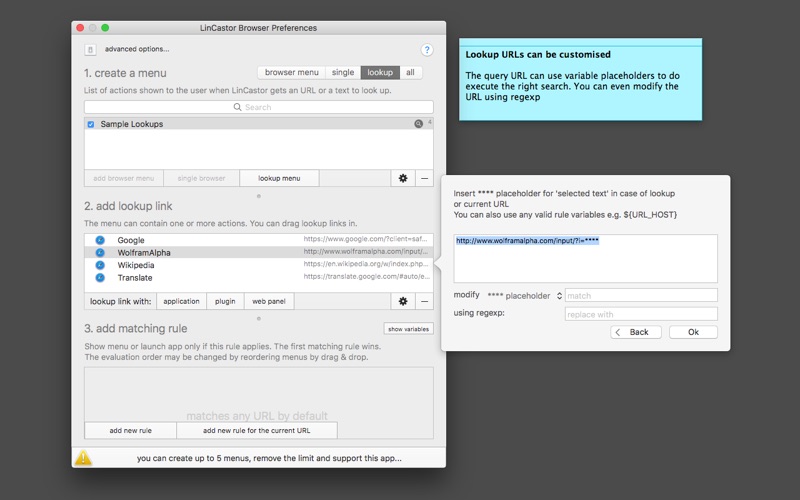Click add new rule for the current URL
This screenshot has width=800, height=500.
click(x=257, y=430)
